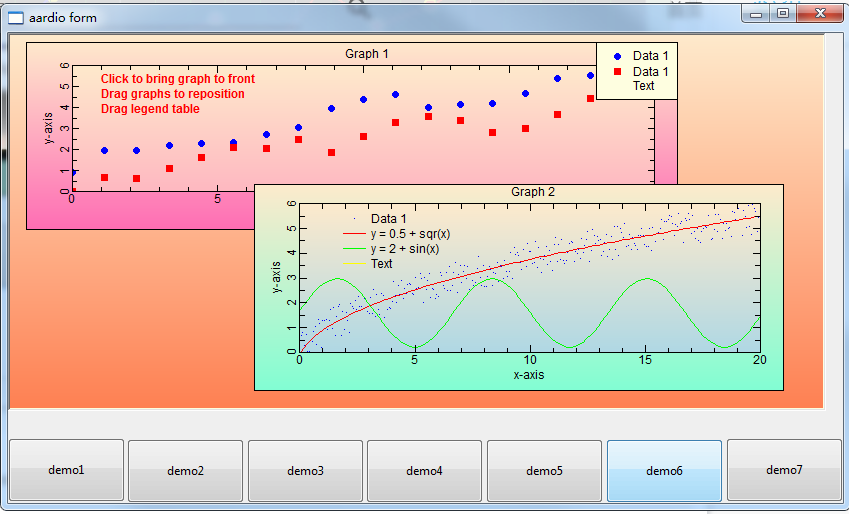Click the aardio form window icon

pyautogui.click(x=16, y=18)
